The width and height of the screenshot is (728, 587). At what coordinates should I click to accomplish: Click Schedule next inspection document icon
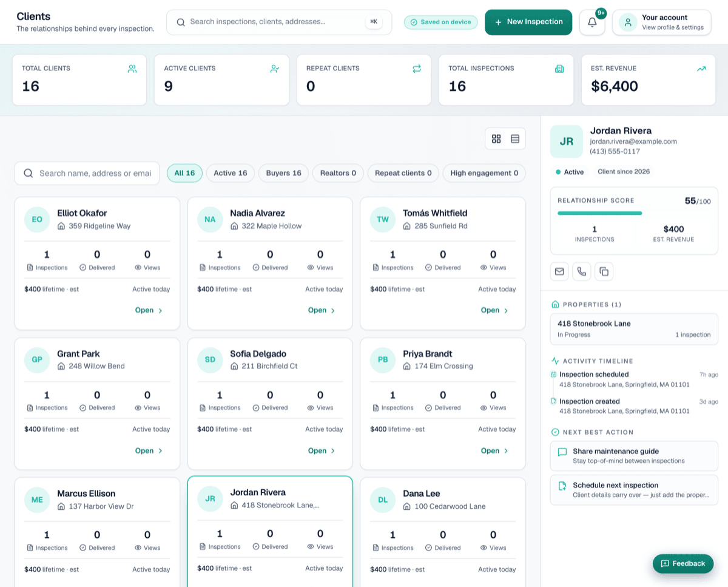coord(562,486)
